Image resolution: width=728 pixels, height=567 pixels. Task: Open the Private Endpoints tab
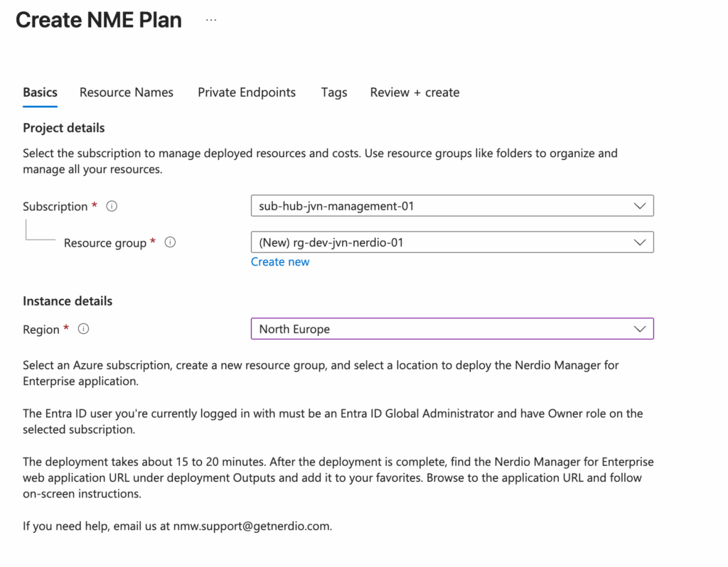[247, 92]
